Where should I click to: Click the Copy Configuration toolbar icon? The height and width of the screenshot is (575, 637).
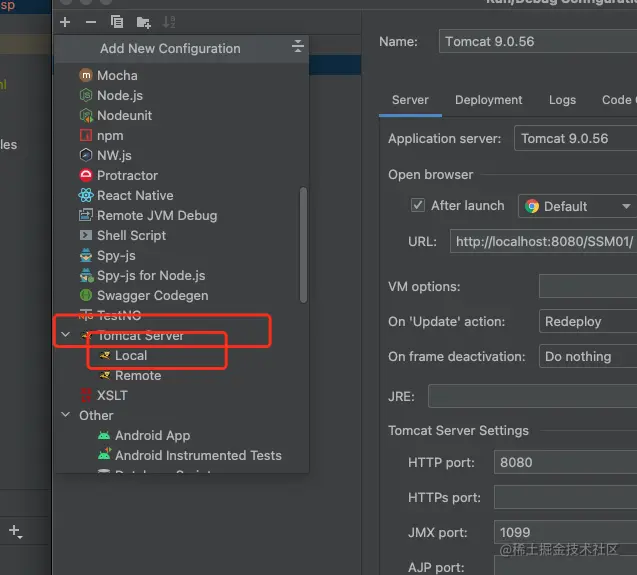click(117, 22)
